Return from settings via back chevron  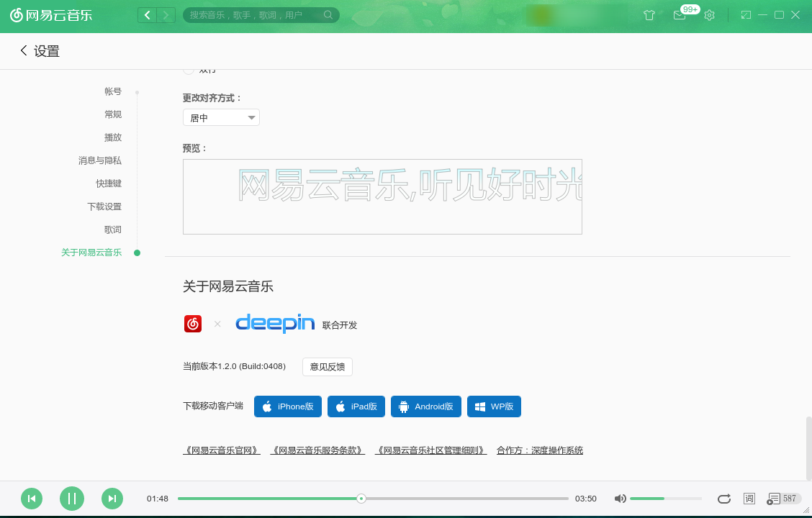[x=23, y=50]
